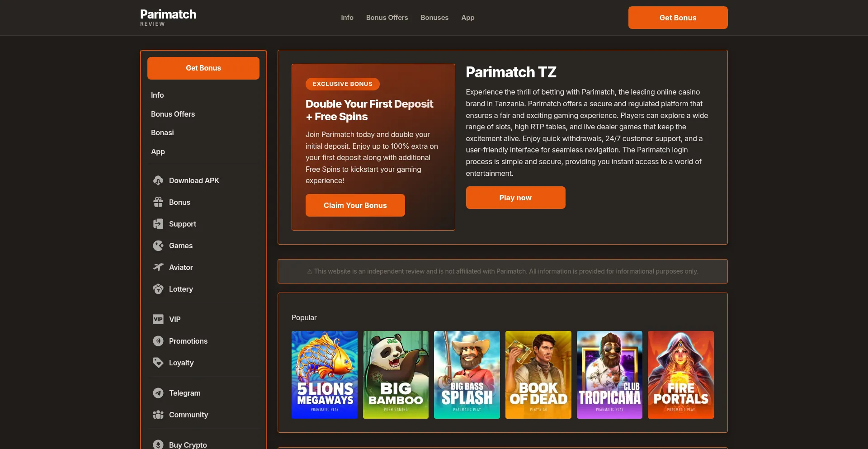The height and width of the screenshot is (449, 868).
Task: Click the independent review disclaimer text
Action: [x=503, y=271]
